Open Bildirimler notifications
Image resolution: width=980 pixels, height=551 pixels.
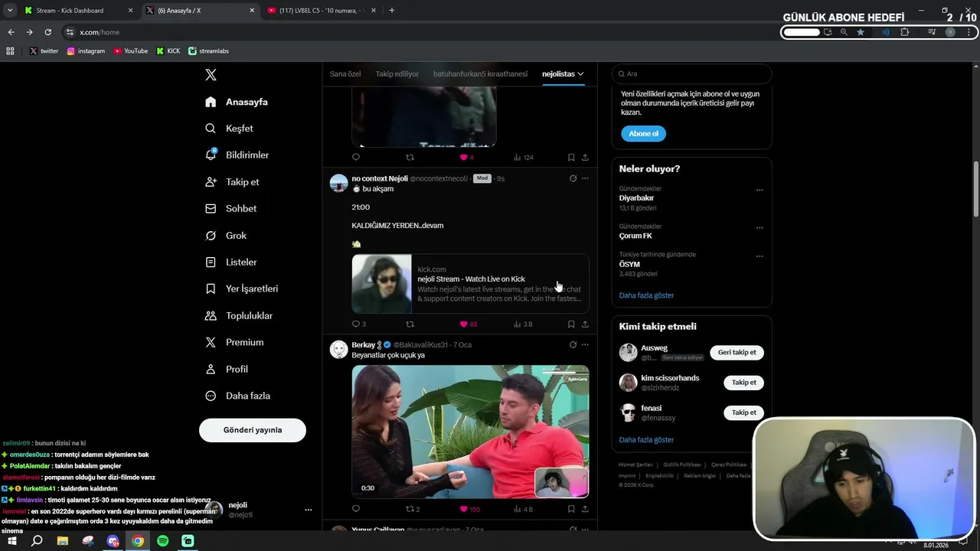coord(237,155)
